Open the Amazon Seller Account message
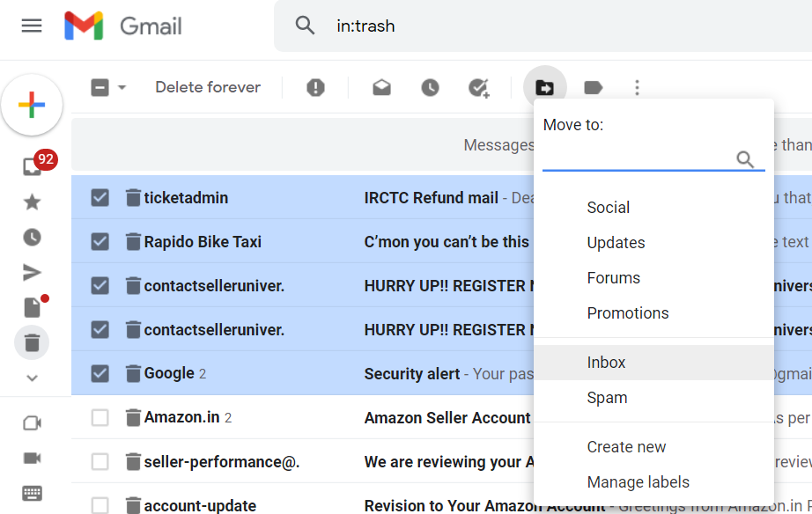 click(447, 418)
